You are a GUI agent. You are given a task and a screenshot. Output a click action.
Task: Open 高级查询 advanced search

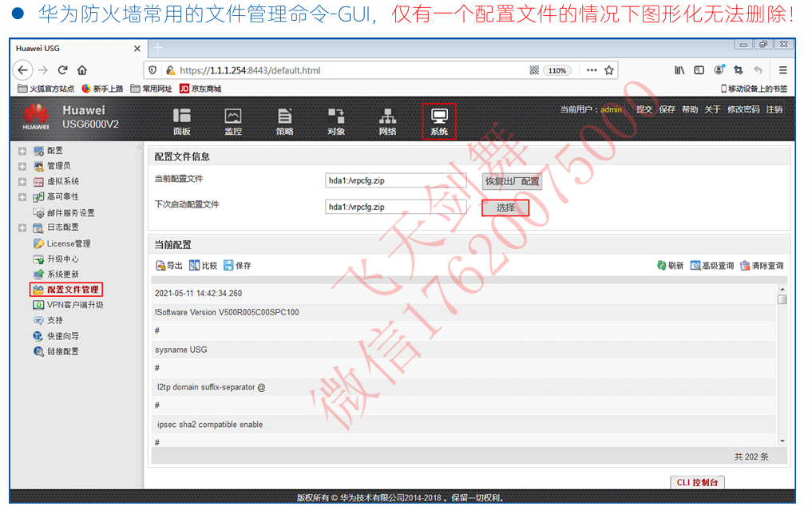(x=712, y=266)
